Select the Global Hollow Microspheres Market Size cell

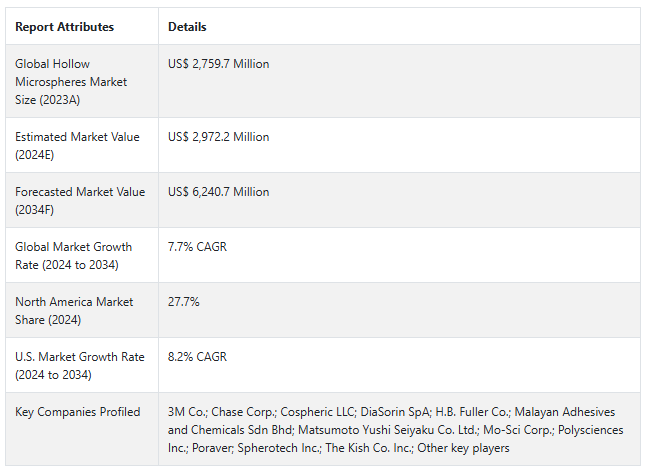pyautogui.click(x=70, y=82)
